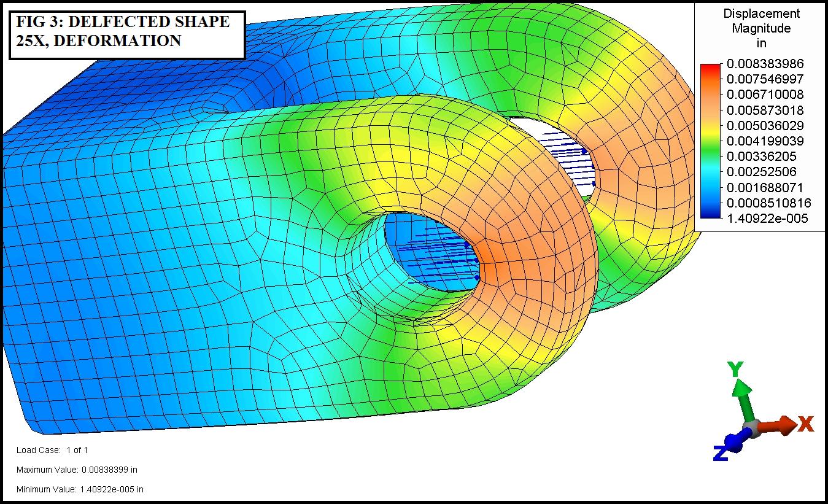828x504 pixels.
Task: Click the FIG 3 deflected shape title box
Action: coord(127,31)
